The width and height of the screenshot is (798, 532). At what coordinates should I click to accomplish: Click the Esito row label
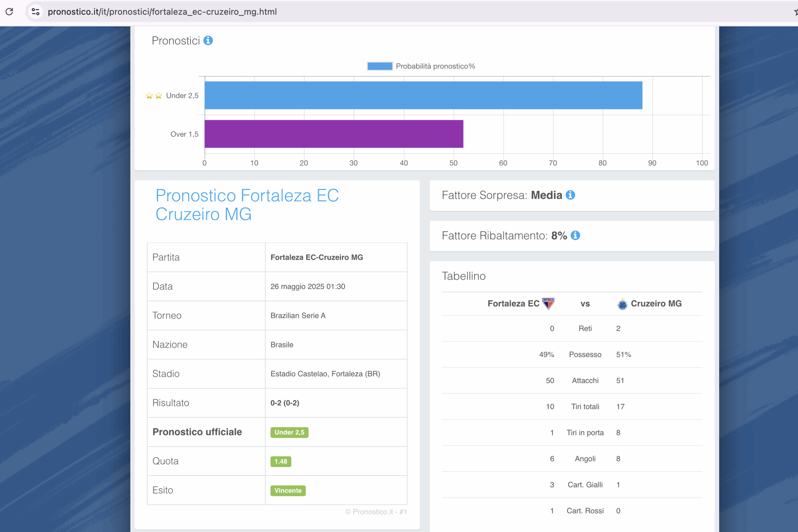click(163, 490)
